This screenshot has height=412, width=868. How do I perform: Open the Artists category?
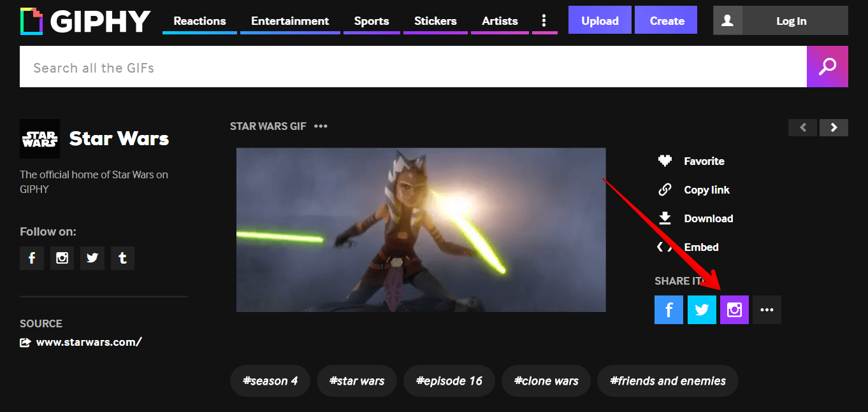coord(500,21)
